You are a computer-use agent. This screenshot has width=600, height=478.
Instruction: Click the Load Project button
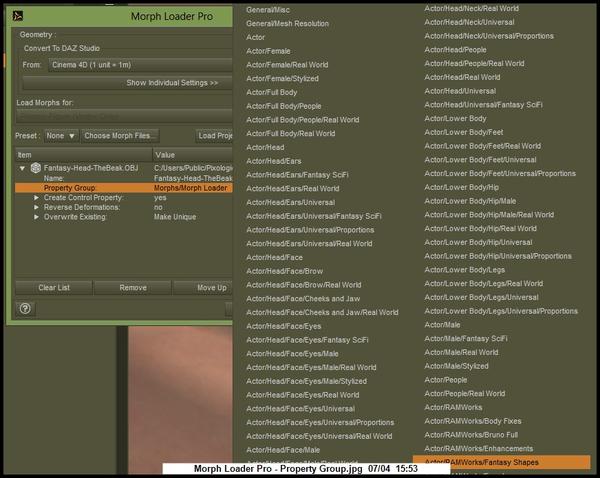(x=214, y=135)
